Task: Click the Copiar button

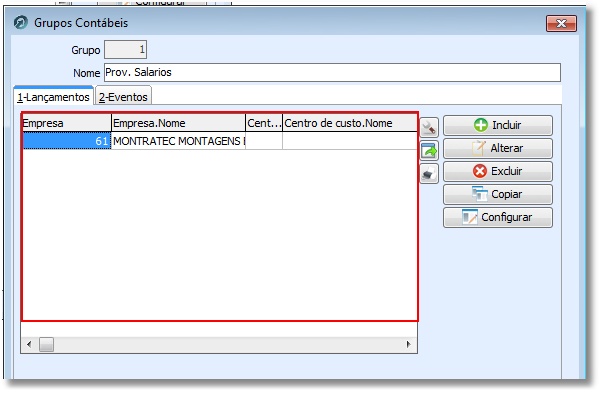Action: [x=498, y=194]
